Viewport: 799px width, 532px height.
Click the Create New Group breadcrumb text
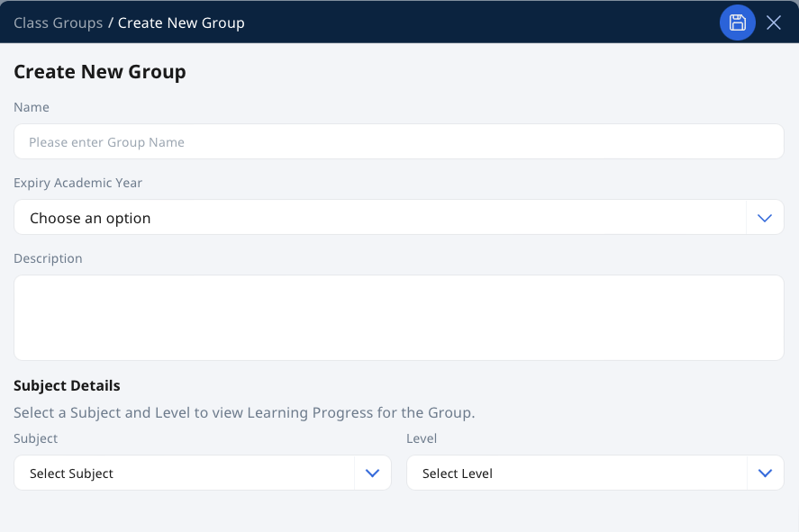click(181, 23)
